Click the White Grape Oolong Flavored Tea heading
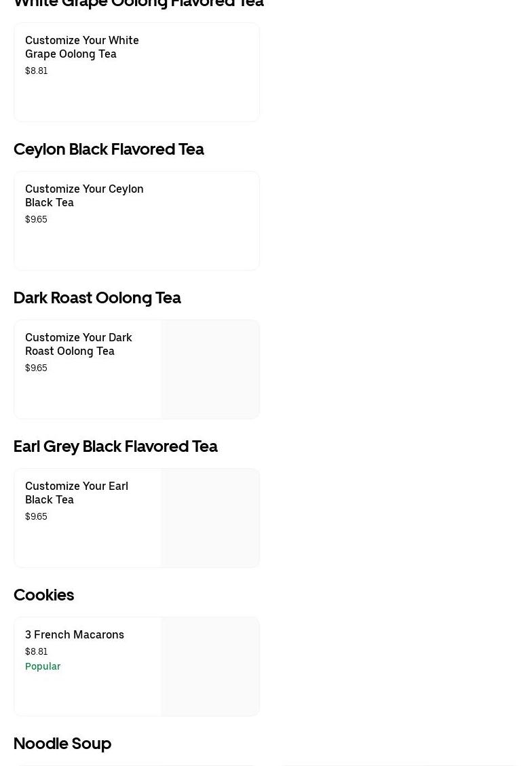Viewport: 532px width, 766px height. click(x=138, y=4)
